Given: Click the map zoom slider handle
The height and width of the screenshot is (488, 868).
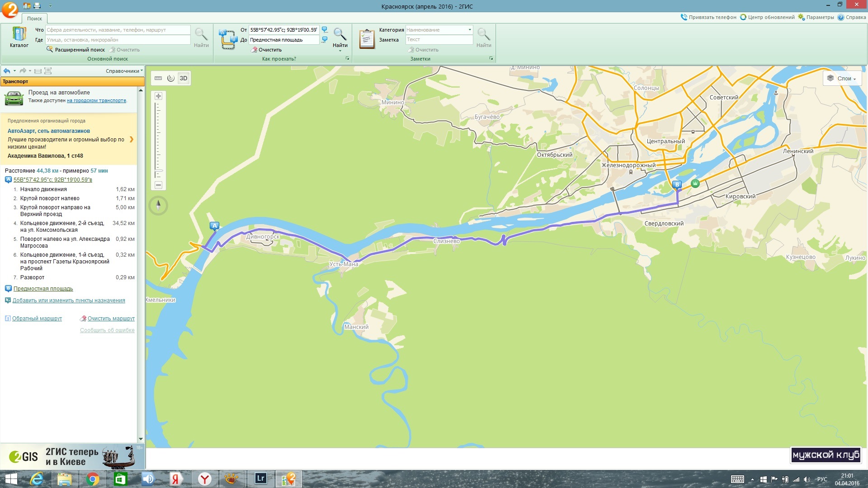Looking at the screenshot, I should (158, 171).
